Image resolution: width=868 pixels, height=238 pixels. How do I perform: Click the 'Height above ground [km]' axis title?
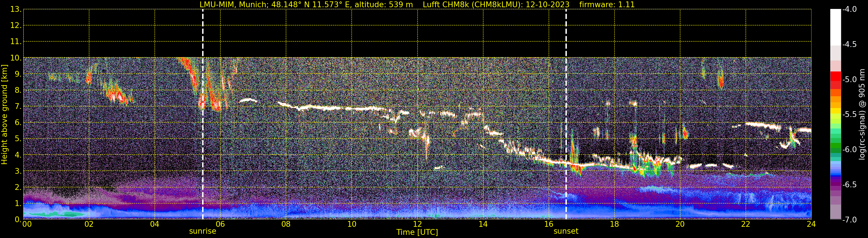(x=4, y=115)
